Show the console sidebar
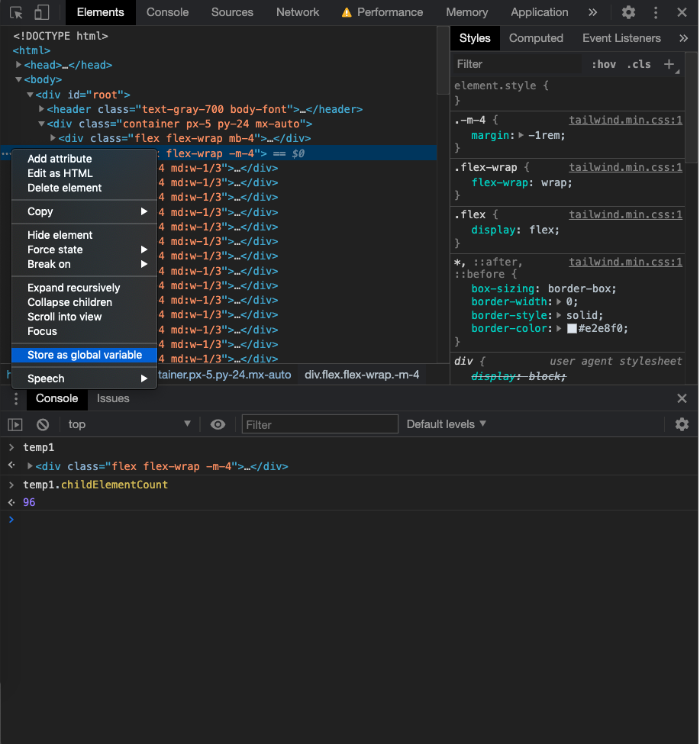 [14, 424]
